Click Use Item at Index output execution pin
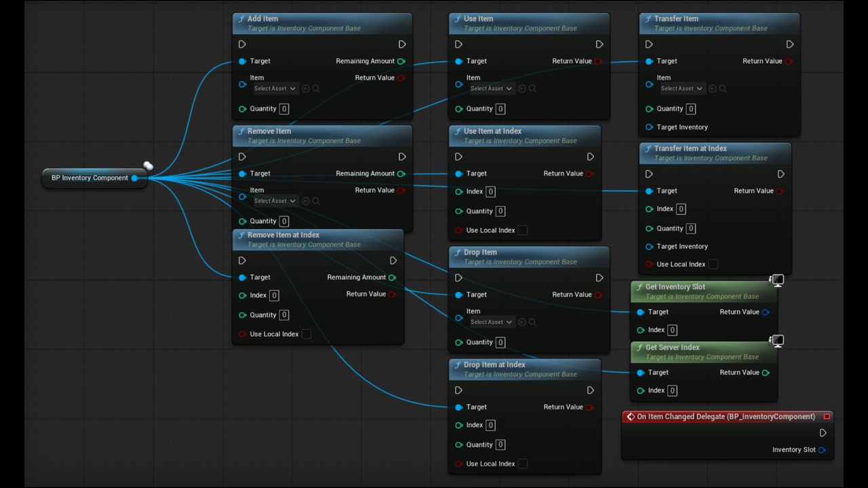 point(590,157)
